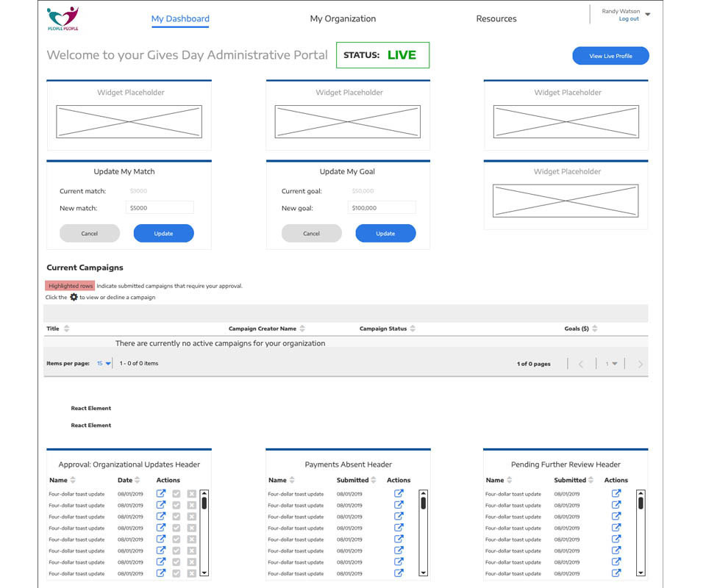The image size is (706, 588).
Task: Go to next page of campaigns
Action: pyautogui.click(x=640, y=364)
